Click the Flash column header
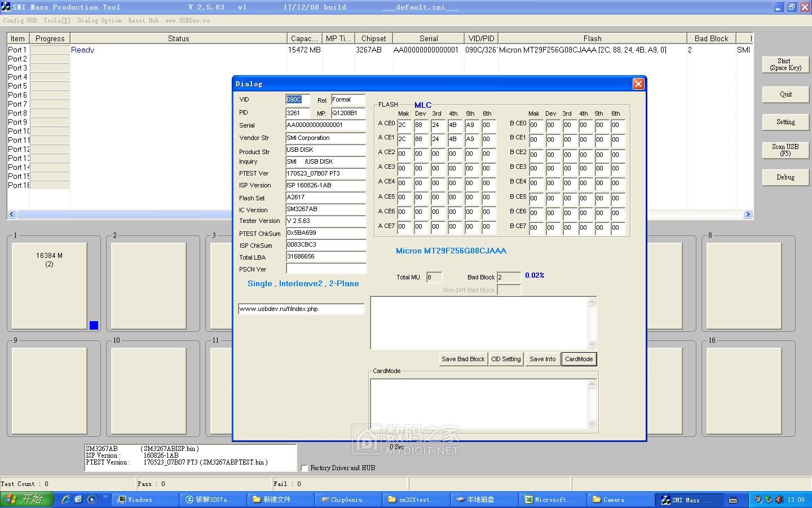The height and width of the screenshot is (508, 812). (x=592, y=38)
